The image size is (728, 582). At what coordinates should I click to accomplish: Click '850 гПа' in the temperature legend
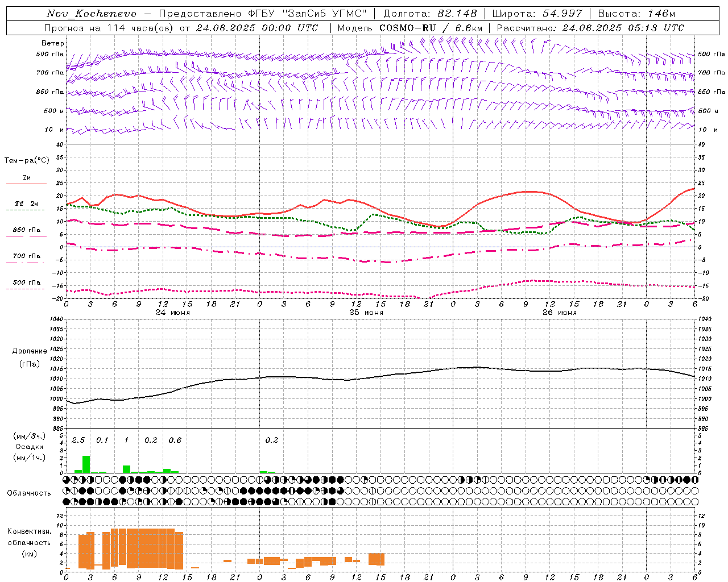[27, 230]
